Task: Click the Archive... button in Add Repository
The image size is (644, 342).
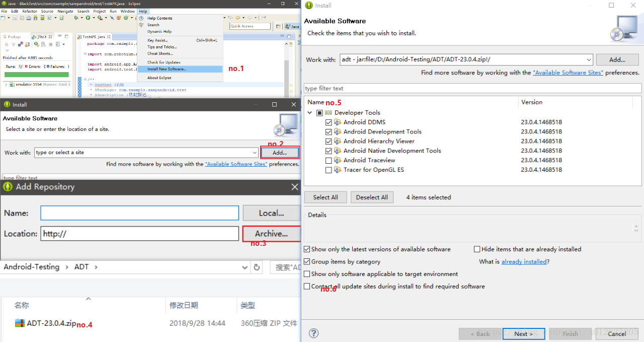Action: 271,234
